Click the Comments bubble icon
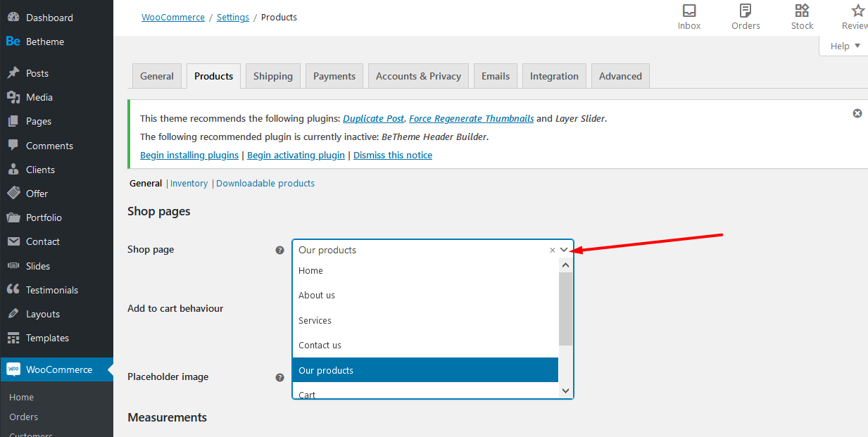Viewport: 868px width, 437px height. pos(13,146)
